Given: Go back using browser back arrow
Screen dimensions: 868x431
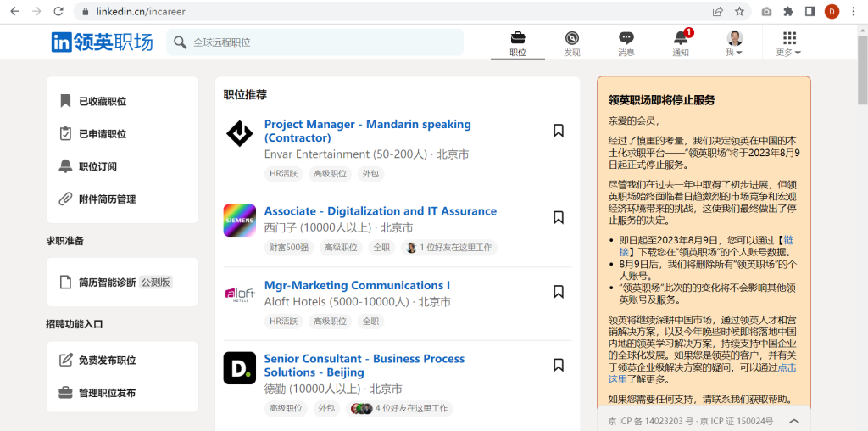Looking at the screenshot, I should click(x=15, y=11).
